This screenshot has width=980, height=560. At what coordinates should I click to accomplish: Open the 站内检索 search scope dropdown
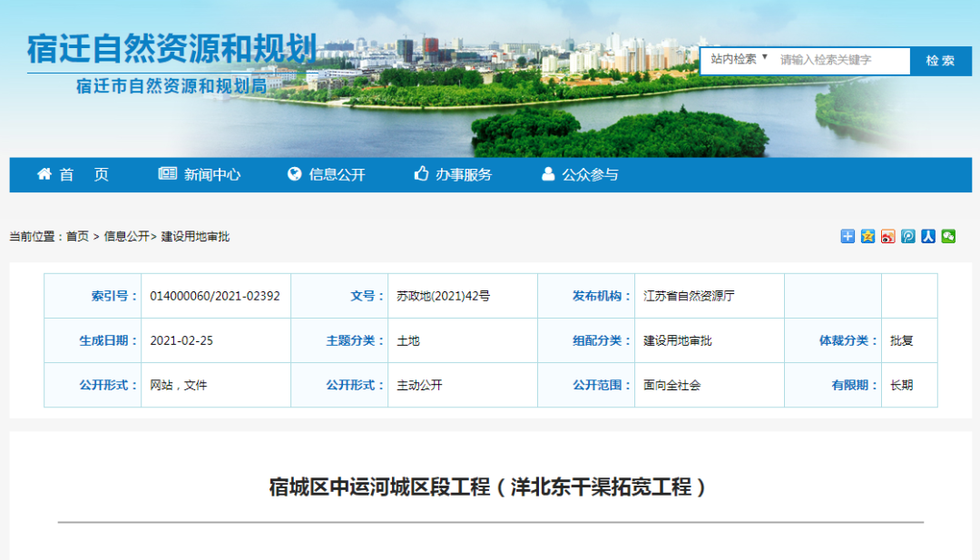pos(738,59)
